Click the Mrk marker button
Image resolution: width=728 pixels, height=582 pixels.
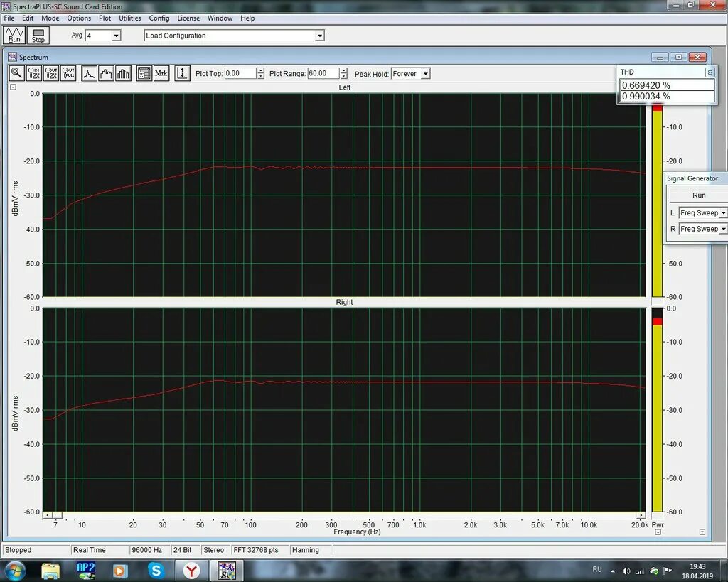point(161,73)
